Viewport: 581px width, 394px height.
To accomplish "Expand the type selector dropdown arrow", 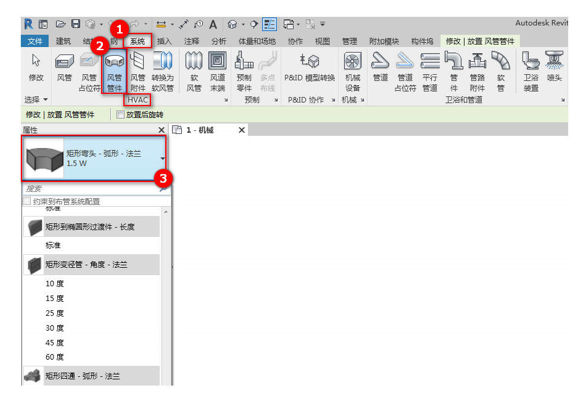I will pyautogui.click(x=162, y=158).
